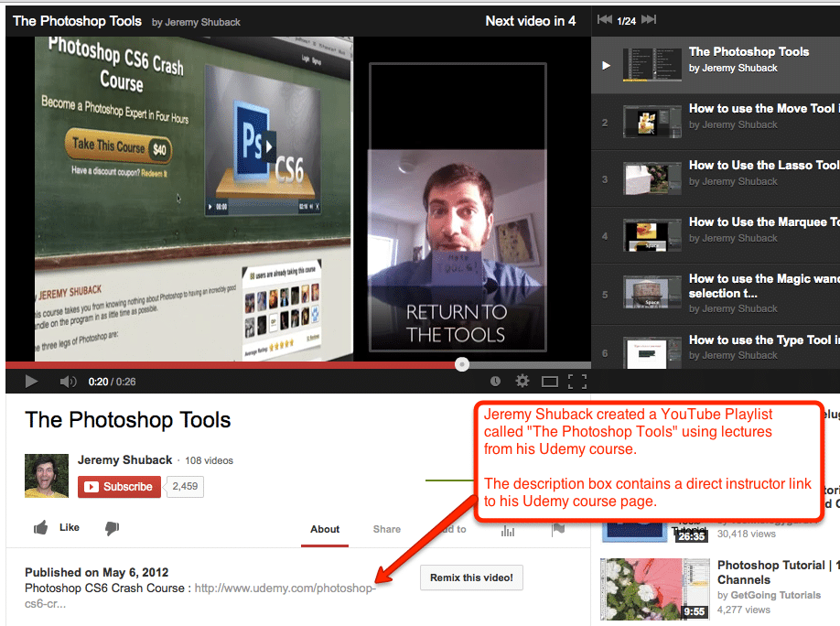Click the thumbs-down dislike icon

[x=112, y=528]
